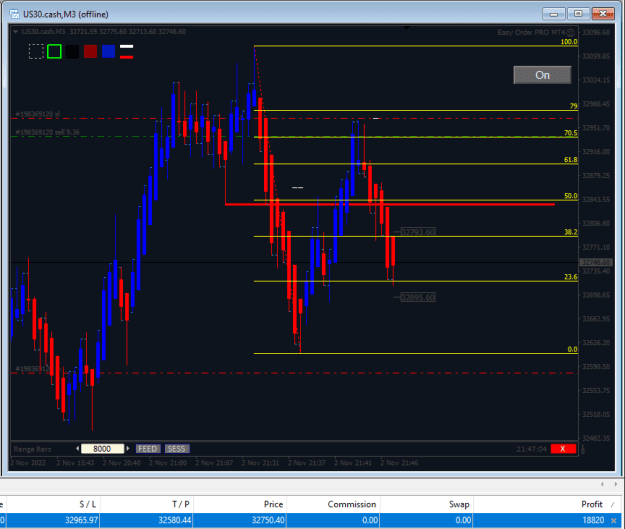Click the Easy Order PRO smiley icon
The width and height of the screenshot is (625, 529).
pyautogui.click(x=570, y=32)
